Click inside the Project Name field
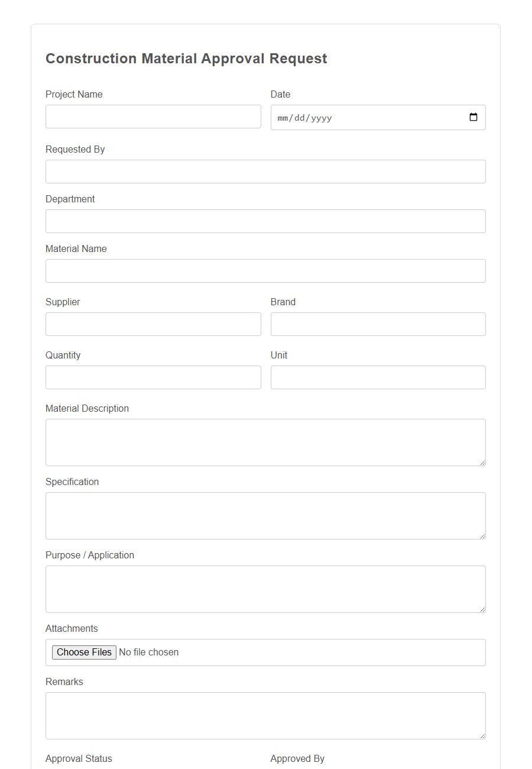The height and width of the screenshot is (769, 532). (153, 117)
